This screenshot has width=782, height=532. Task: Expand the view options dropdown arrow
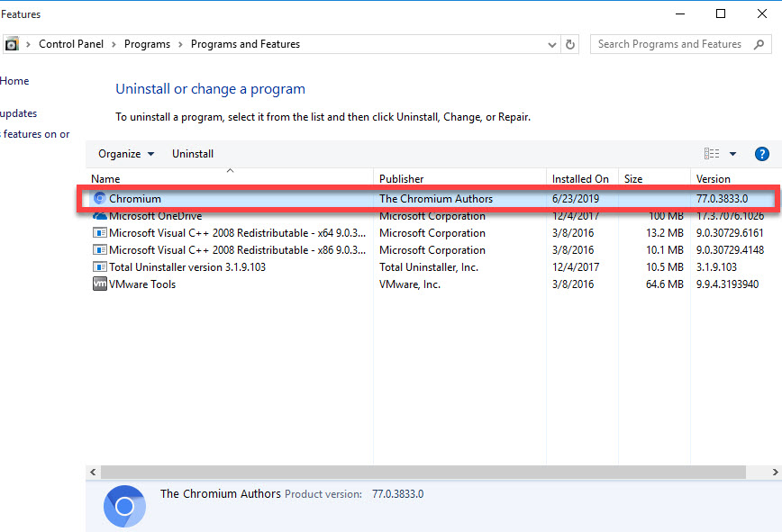click(732, 154)
